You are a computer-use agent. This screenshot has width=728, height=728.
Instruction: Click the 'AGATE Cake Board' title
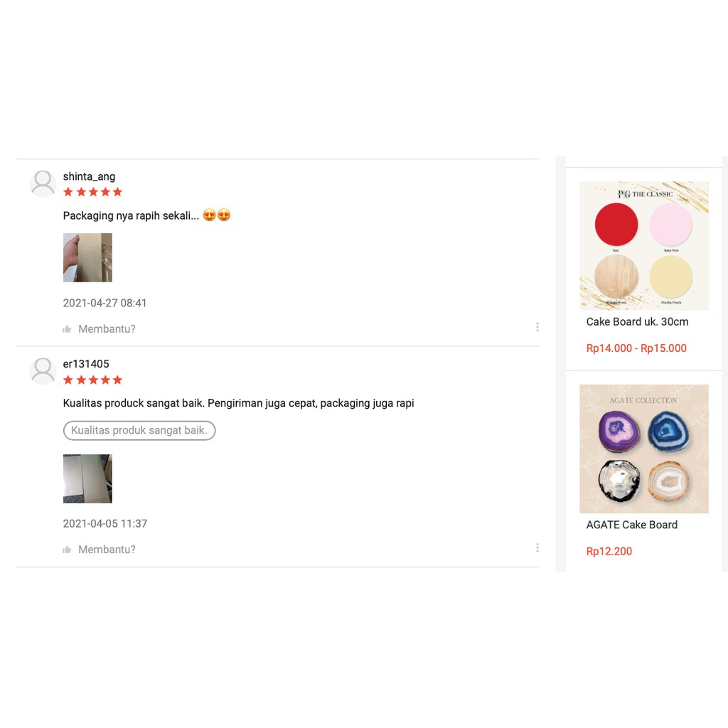tap(631, 525)
